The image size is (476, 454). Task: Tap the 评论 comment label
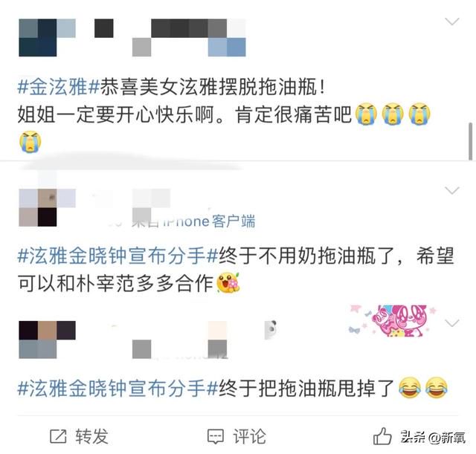(x=250, y=436)
